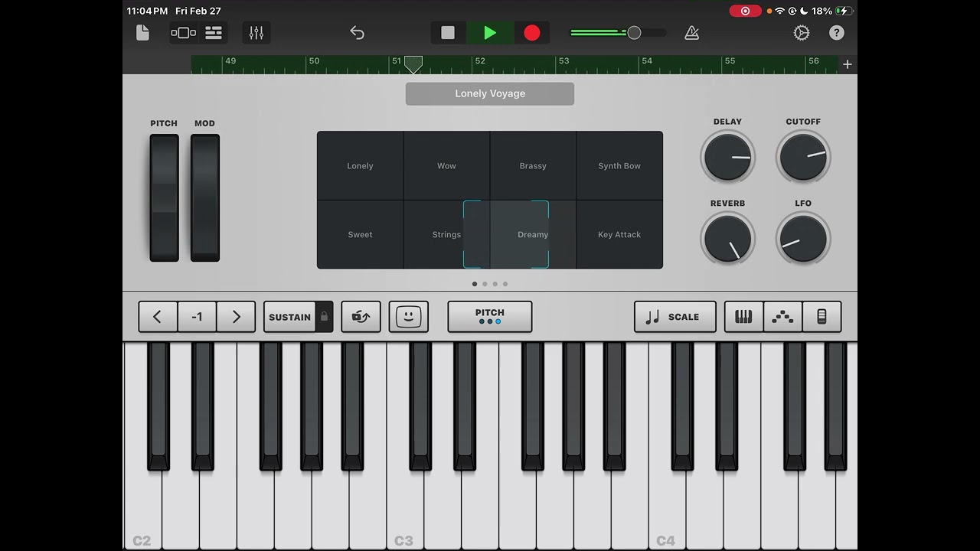This screenshot has width=980, height=551.
Task: Add song section with plus button
Action: [848, 64]
